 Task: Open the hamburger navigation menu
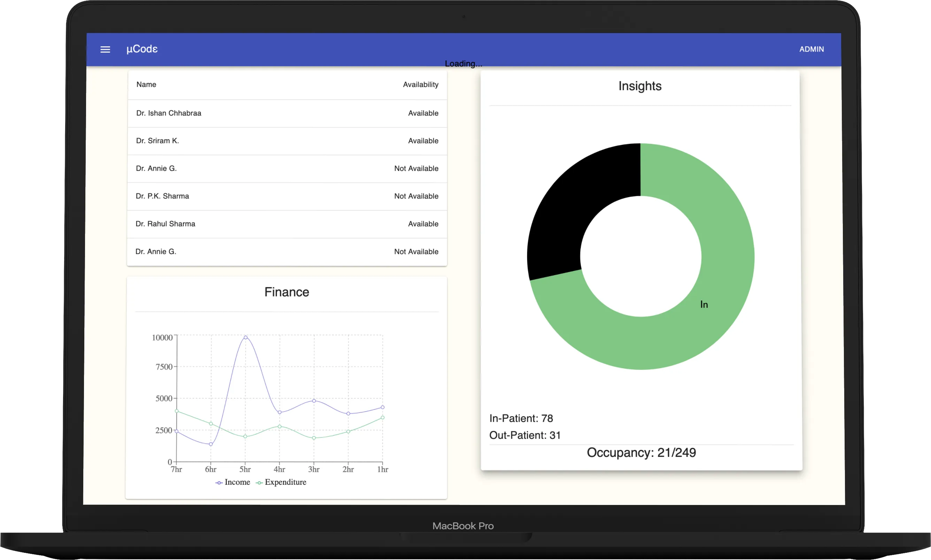pyautogui.click(x=105, y=49)
